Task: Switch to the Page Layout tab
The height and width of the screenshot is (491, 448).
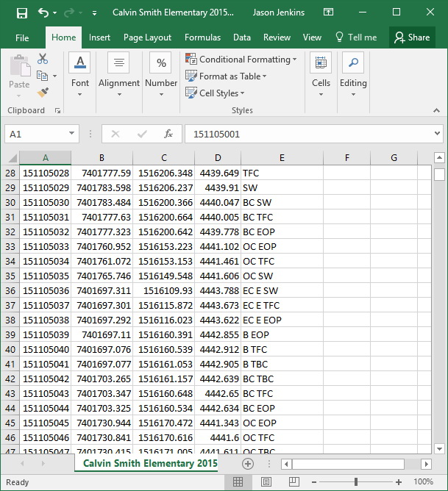Action: [147, 37]
